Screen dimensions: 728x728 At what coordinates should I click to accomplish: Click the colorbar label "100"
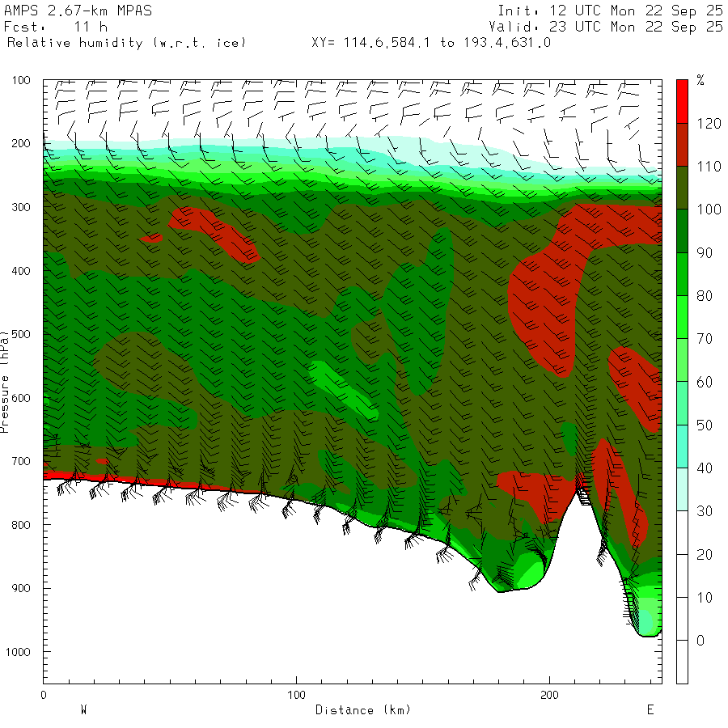[709, 210]
